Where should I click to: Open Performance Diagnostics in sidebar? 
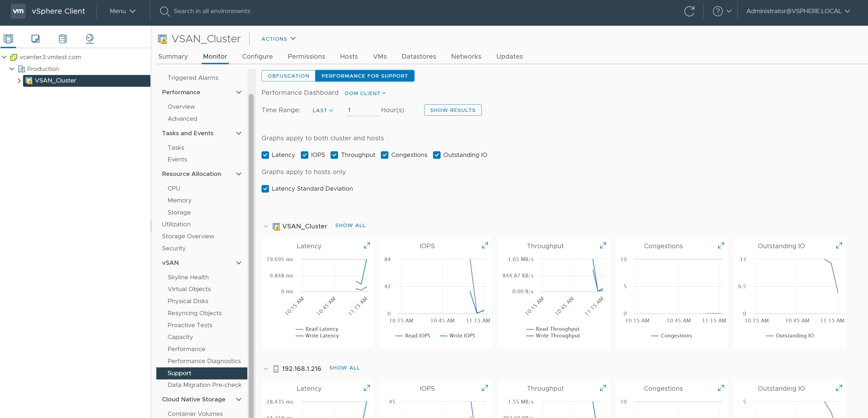point(204,361)
